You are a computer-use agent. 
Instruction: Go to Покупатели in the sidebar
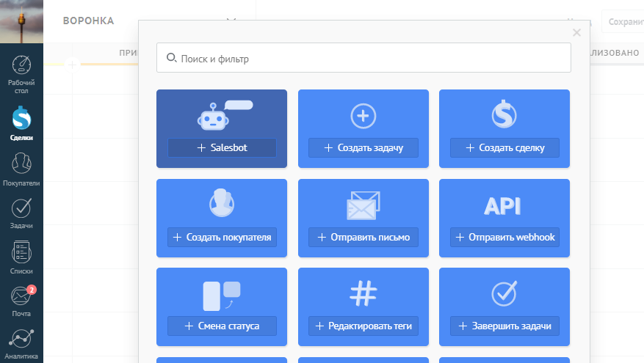tap(21, 170)
